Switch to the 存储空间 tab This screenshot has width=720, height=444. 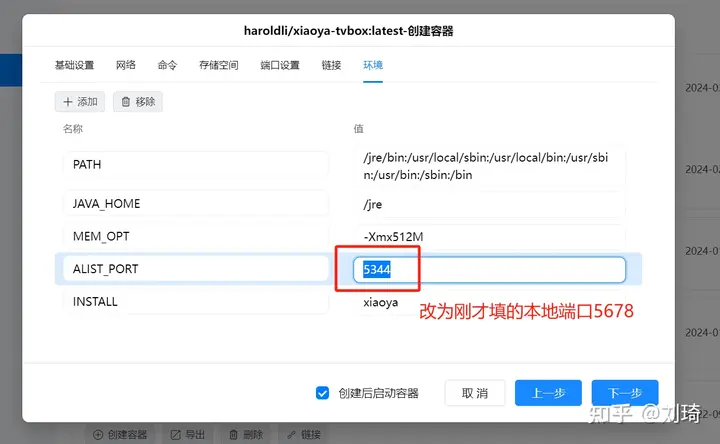point(219,65)
